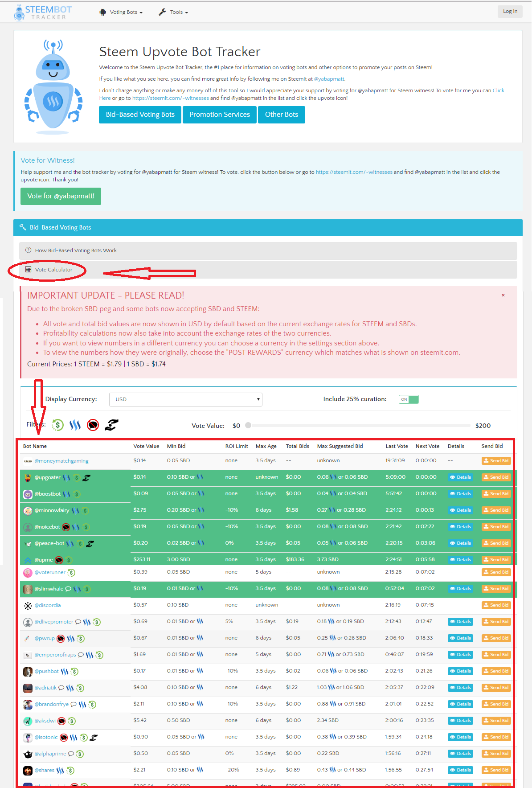Open the Other Bots section

tap(282, 115)
